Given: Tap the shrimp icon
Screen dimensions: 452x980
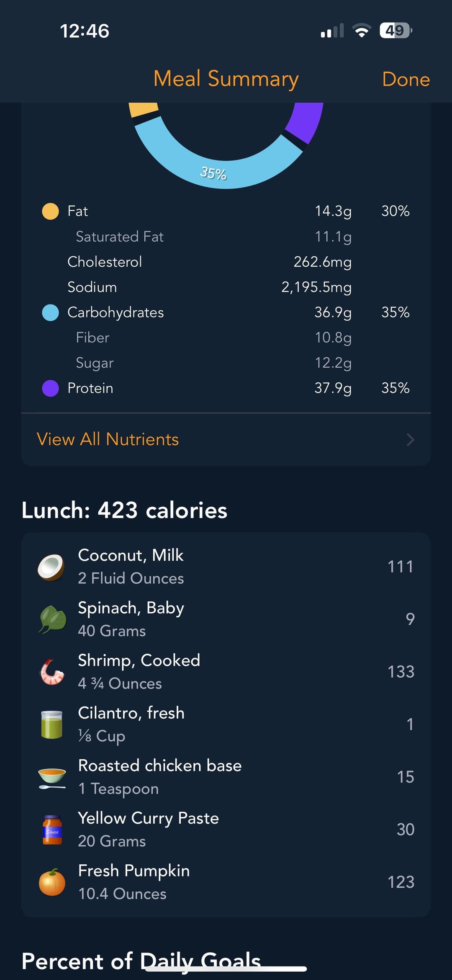Looking at the screenshot, I should [52, 672].
